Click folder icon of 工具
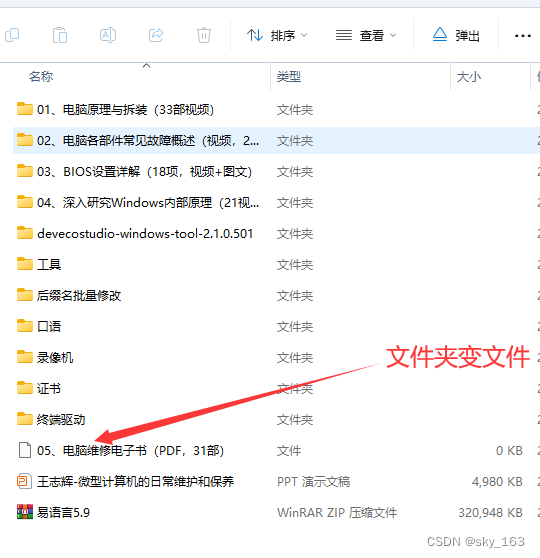540x558 pixels. click(x=25, y=264)
